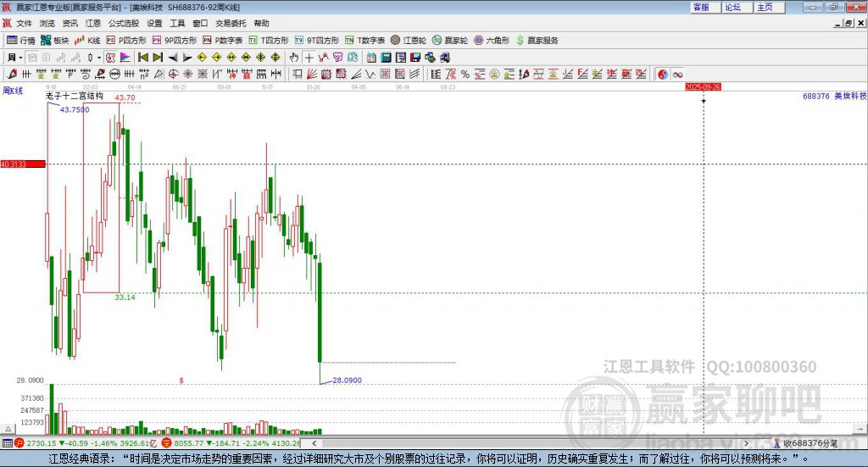
Task: Click the yin-yang taiji icon
Action: pyautogui.click(x=663, y=74)
